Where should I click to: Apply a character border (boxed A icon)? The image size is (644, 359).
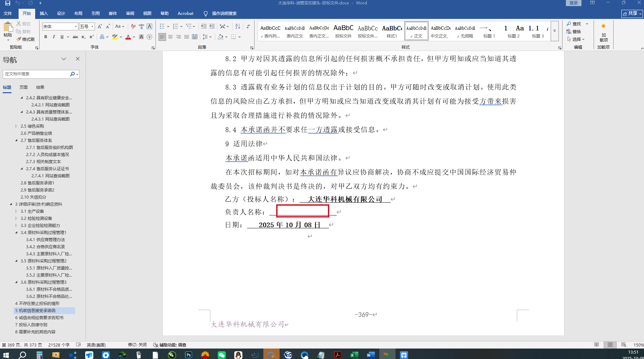pos(149,26)
